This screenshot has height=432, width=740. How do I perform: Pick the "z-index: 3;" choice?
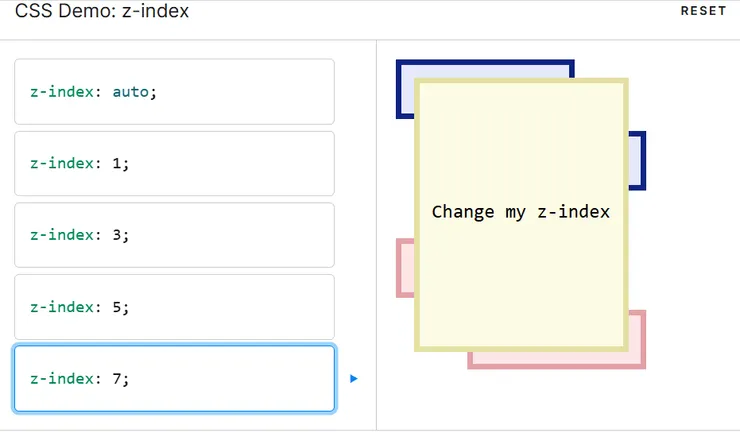[174, 235]
